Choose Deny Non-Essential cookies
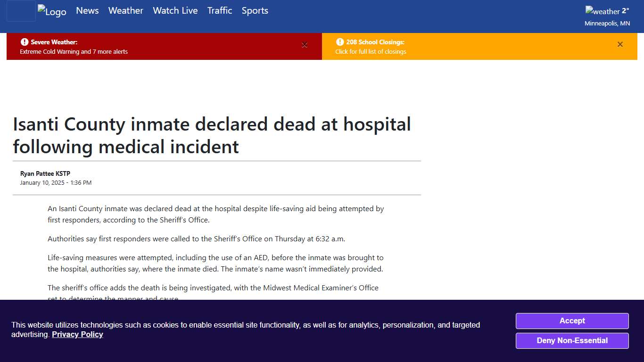The width and height of the screenshot is (644, 362). [572, 340]
